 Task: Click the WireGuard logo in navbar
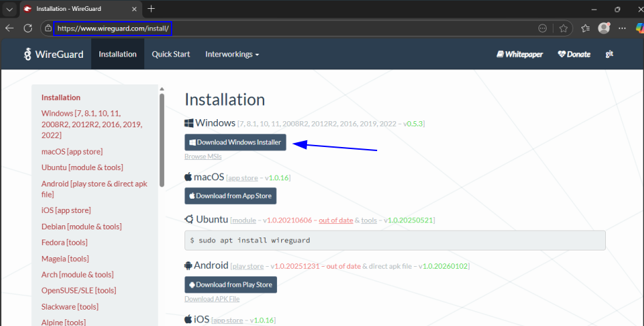click(53, 54)
